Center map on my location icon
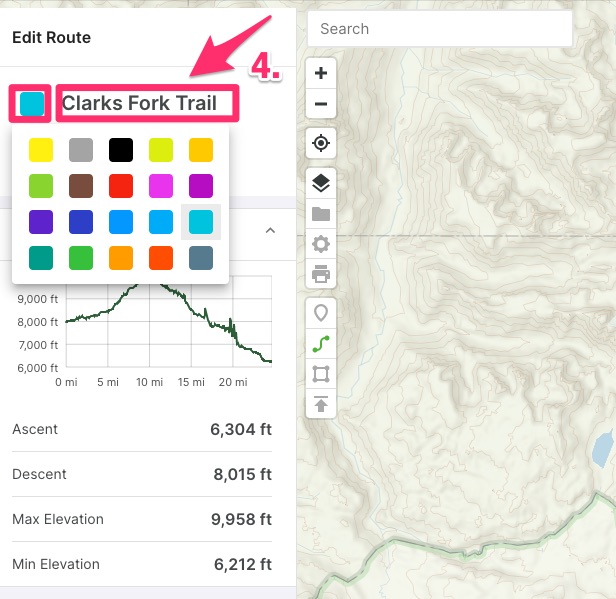The width and height of the screenshot is (616, 599). pyautogui.click(x=321, y=143)
